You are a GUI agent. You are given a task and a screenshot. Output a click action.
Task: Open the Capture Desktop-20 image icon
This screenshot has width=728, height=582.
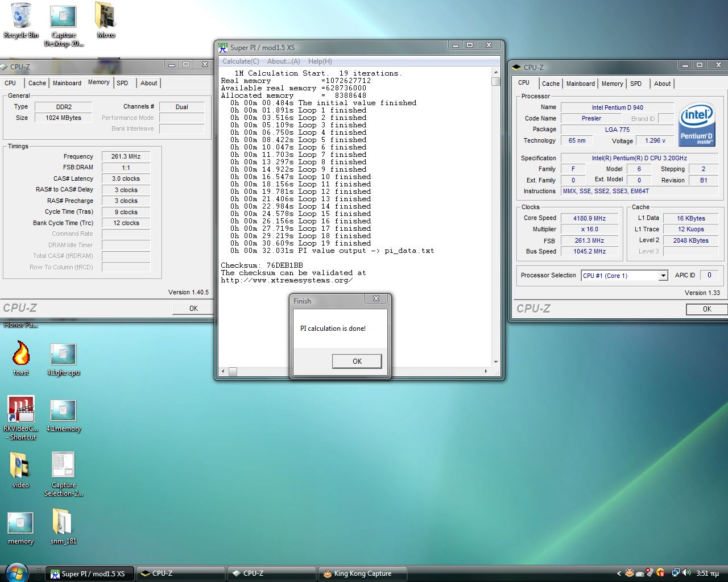[x=63, y=24]
